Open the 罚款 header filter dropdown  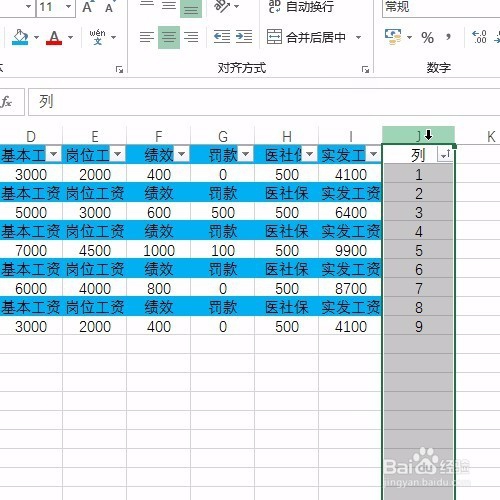click(245, 154)
